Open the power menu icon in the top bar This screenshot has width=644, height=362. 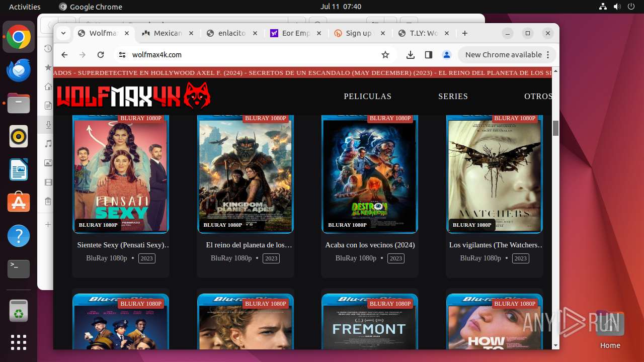631,7
